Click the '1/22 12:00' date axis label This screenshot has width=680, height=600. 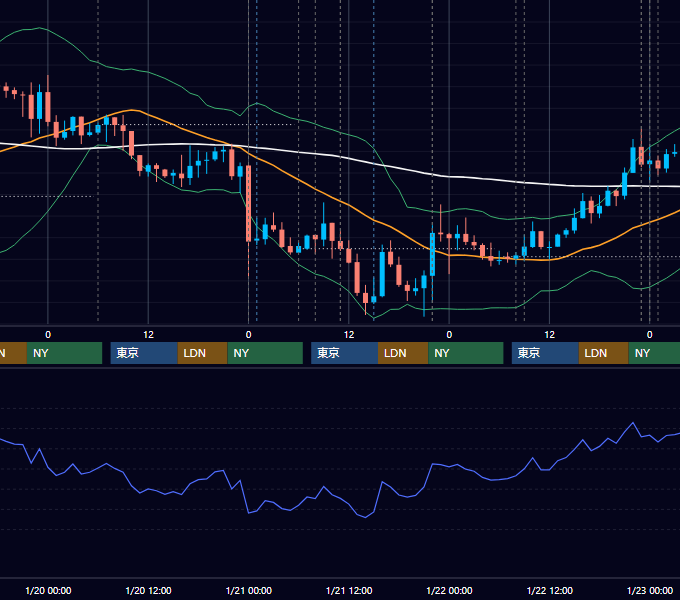coord(549,590)
